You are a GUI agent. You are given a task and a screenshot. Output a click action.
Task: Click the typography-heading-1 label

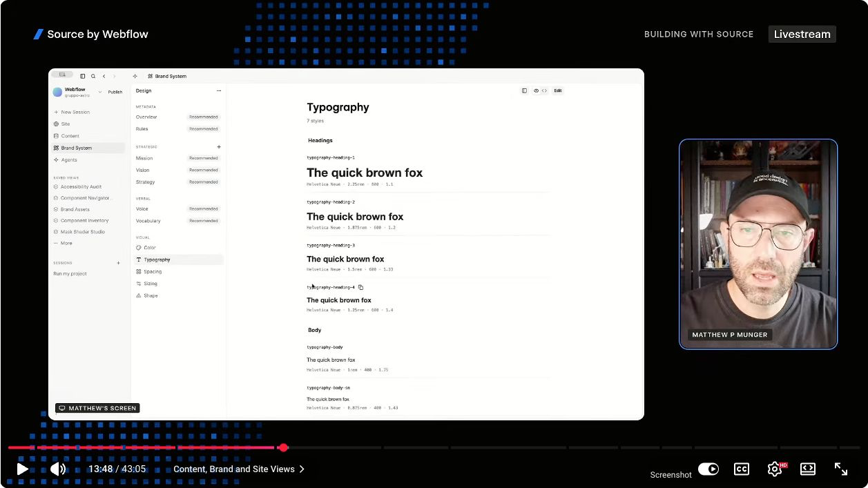coord(331,158)
